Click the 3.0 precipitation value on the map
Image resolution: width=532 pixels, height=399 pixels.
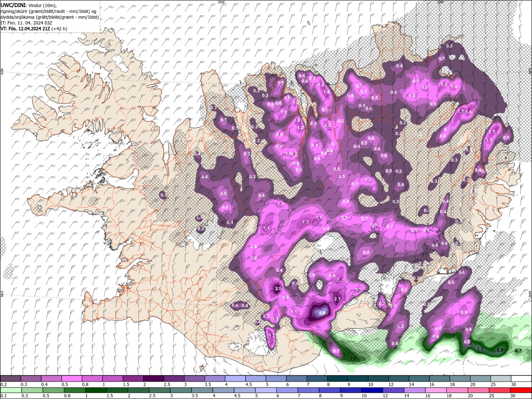(278, 288)
